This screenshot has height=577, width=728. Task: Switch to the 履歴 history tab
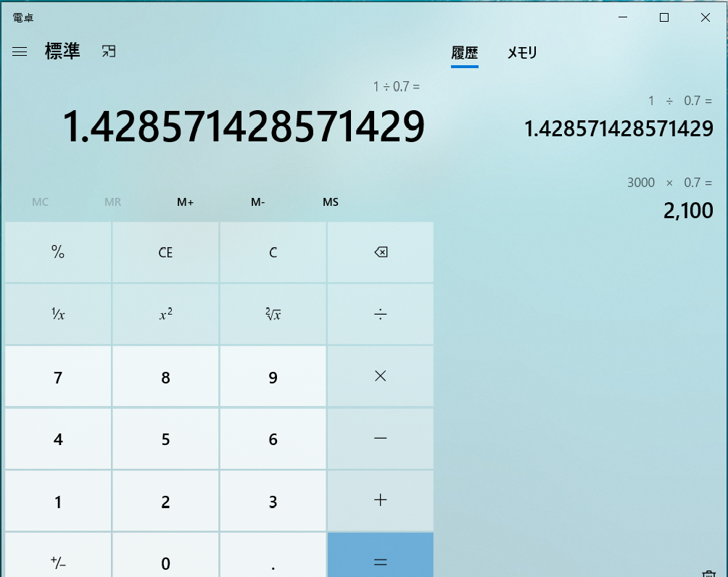[465, 53]
